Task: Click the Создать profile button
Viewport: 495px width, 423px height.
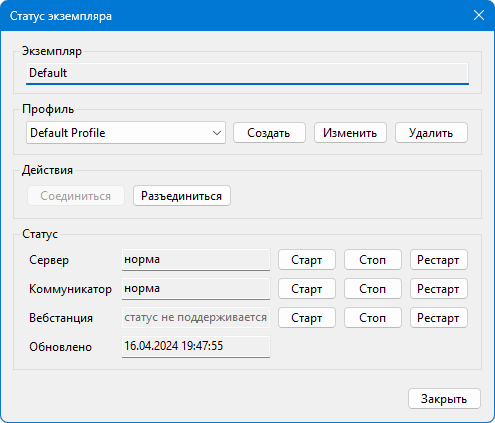Action: pos(269,133)
